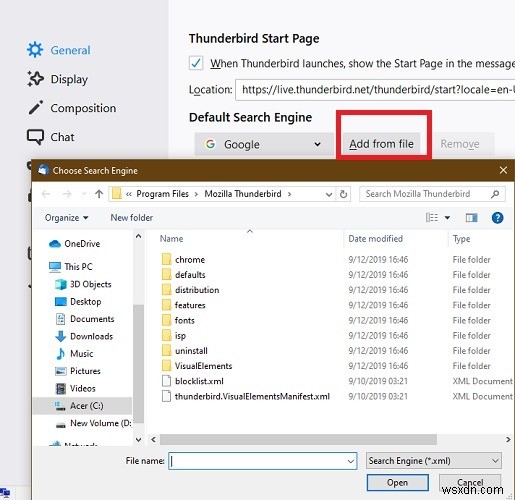Click the Cancel button

(x=470, y=482)
